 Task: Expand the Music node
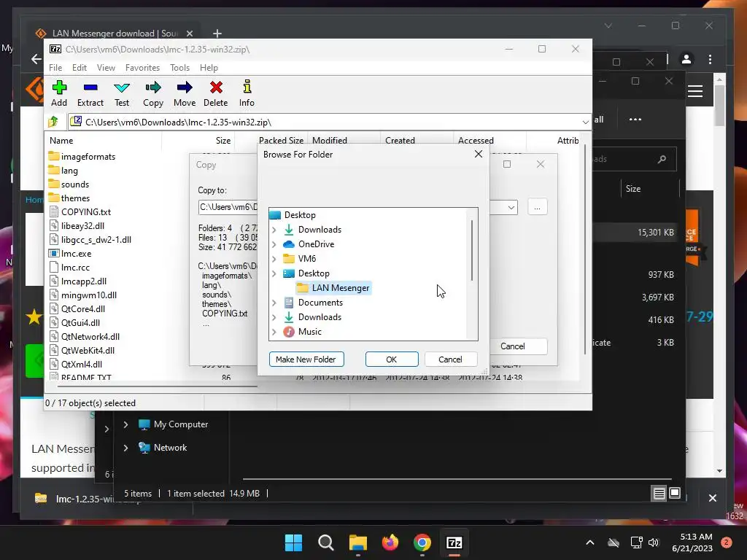coord(274,332)
